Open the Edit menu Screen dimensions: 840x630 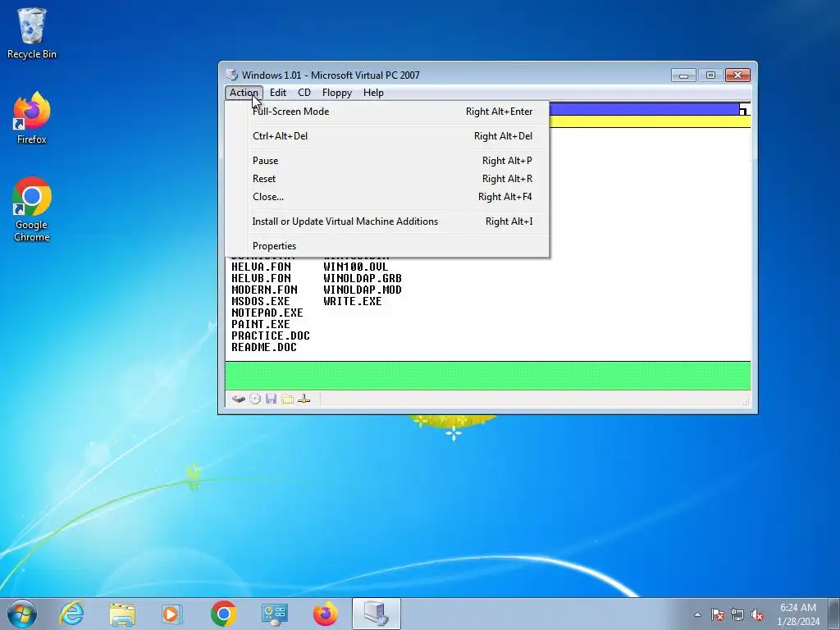click(278, 93)
